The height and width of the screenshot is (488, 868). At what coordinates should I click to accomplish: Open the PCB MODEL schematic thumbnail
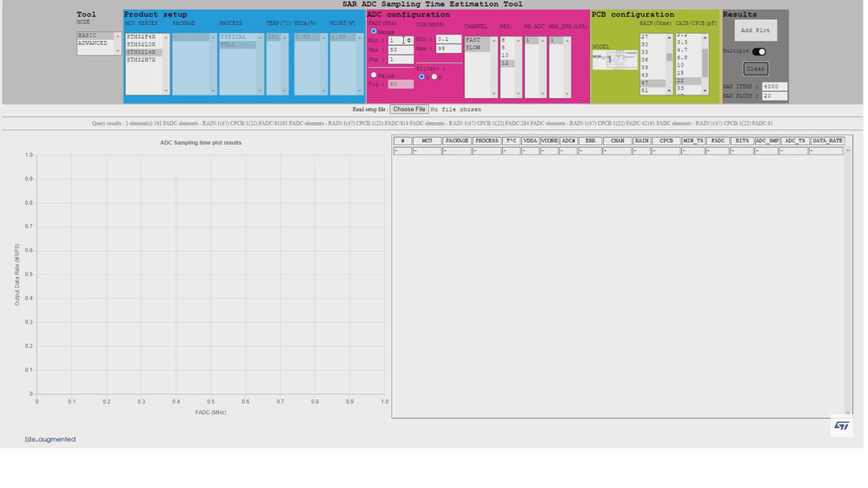pos(615,59)
